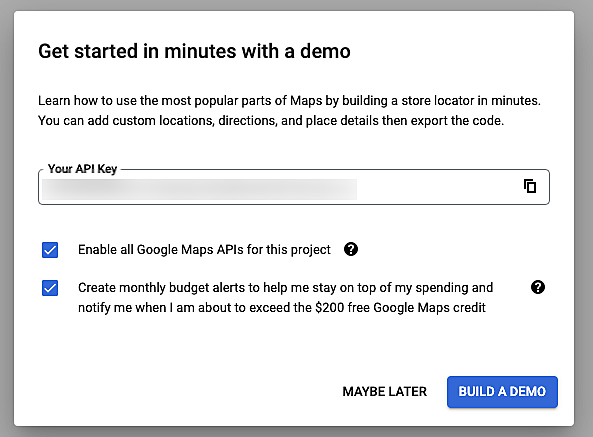Screen dimensions: 593x437
Task: Uncheck Enable all Google Maps APIs checkbox
Action: (50, 250)
